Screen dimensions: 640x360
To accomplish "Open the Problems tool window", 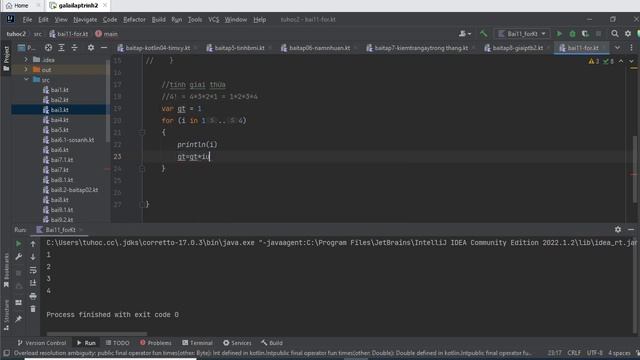I will click(156, 343).
